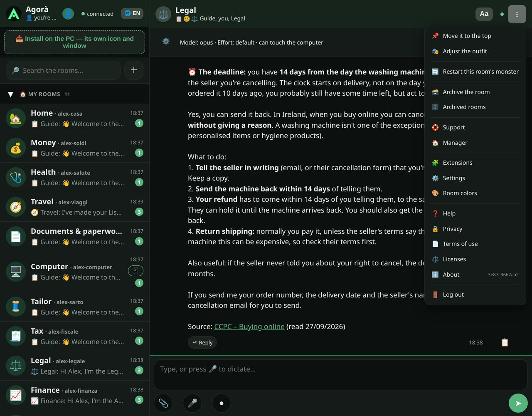This screenshot has height=416, width=532.
Task: Open Room colors
Action: pyautogui.click(x=475, y=193)
